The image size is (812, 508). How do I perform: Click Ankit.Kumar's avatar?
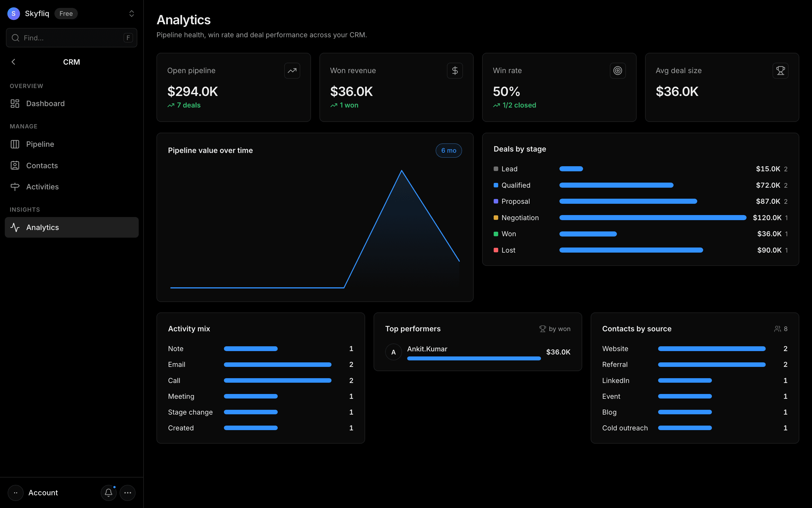(x=394, y=352)
